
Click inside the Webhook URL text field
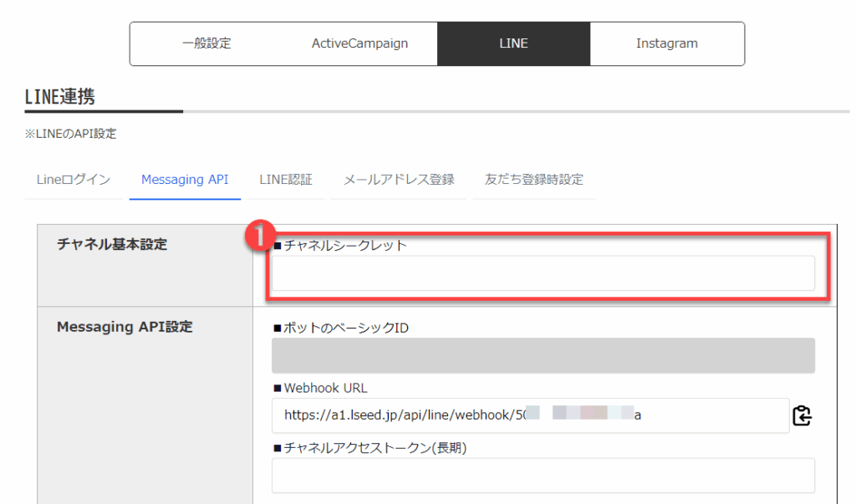point(529,415)
